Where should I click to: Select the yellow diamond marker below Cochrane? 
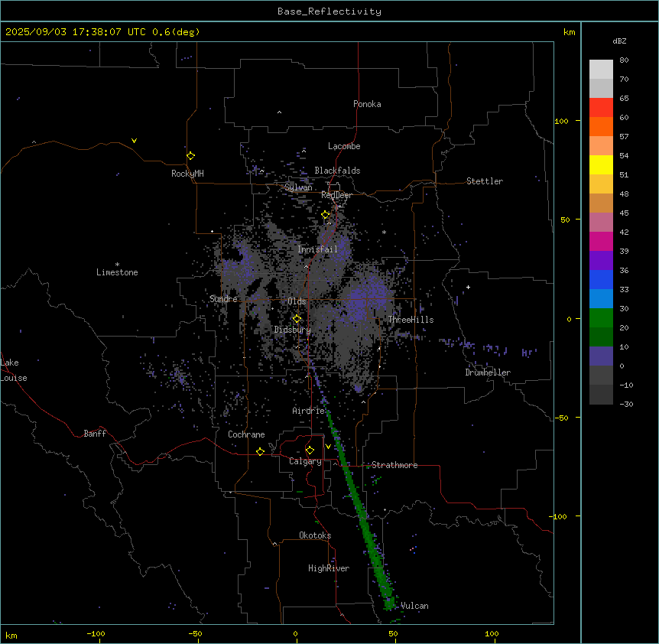tap(260, 451)
